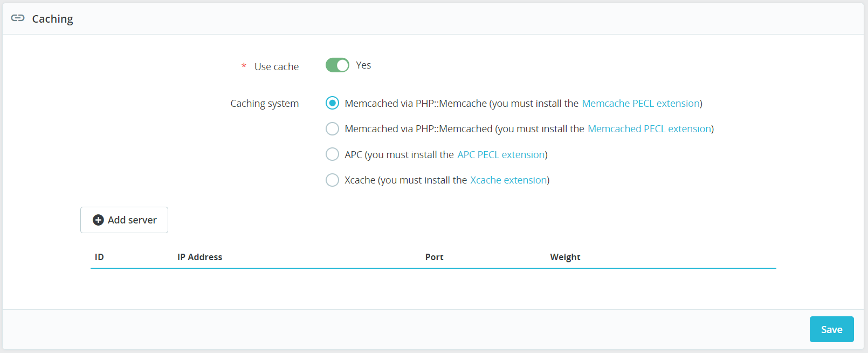Select the APC caching system radio button
Screen dimensions: 868x353
pos(332,154)
